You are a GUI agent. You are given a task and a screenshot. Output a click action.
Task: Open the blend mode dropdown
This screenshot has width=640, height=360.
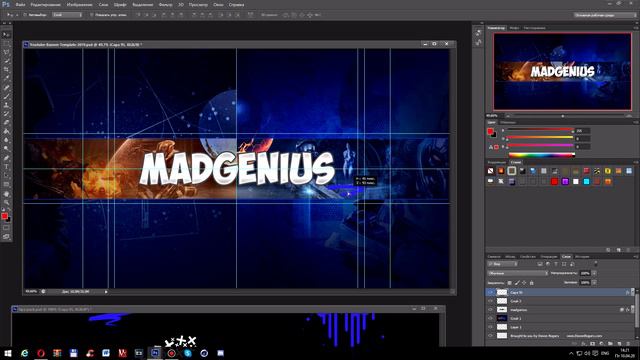tap(518, 273)
